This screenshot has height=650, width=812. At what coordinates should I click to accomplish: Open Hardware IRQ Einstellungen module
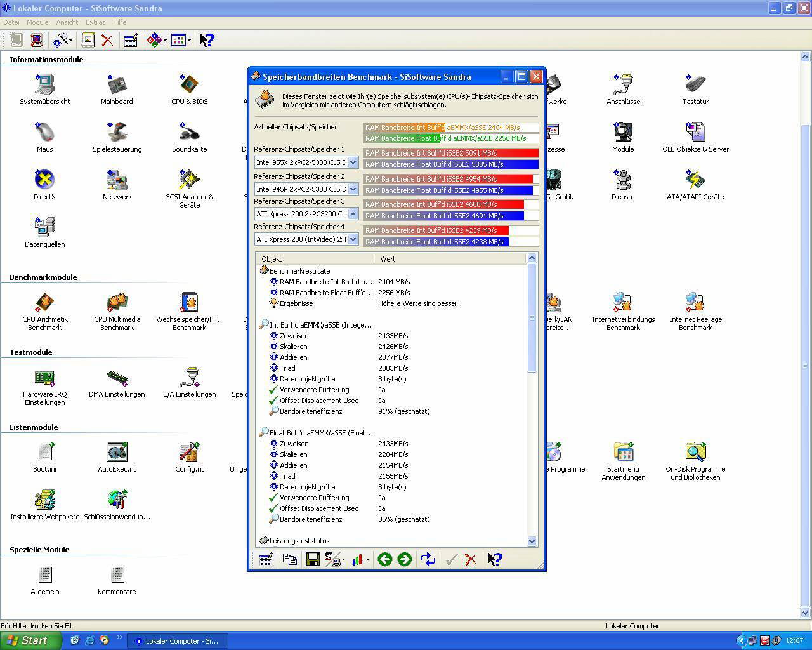(44, 387)
